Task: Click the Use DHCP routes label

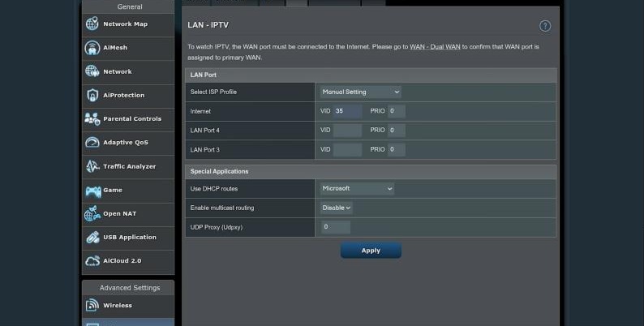Action: [x=214, y=189]
